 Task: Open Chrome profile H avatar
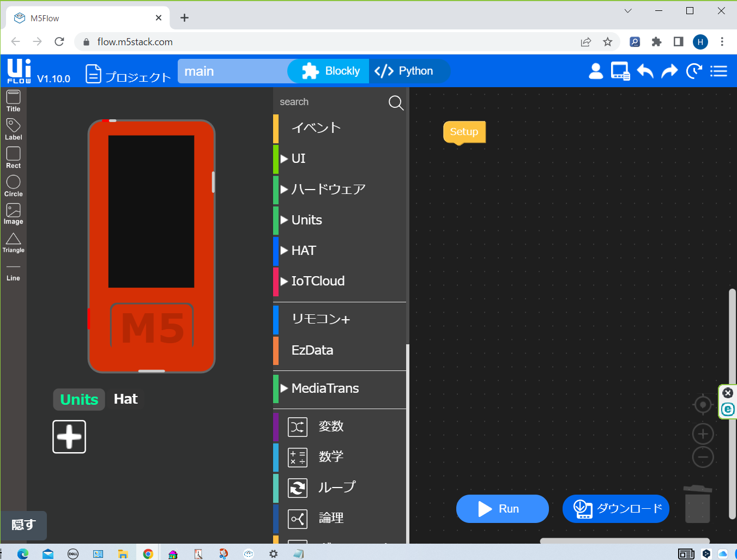700,42
